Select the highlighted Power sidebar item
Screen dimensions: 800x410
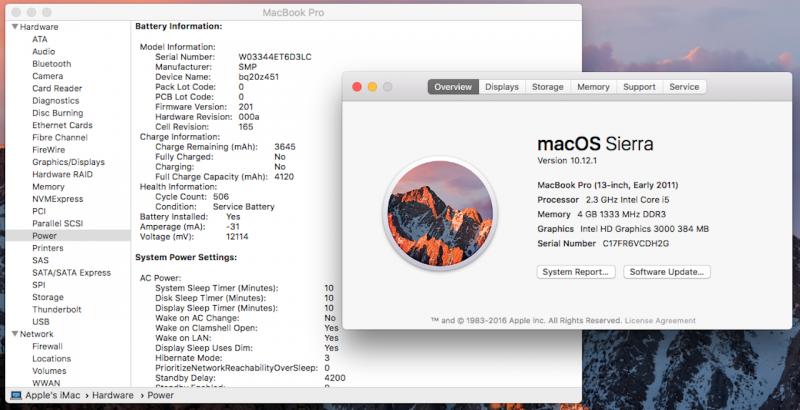click(x=68, y=236)
